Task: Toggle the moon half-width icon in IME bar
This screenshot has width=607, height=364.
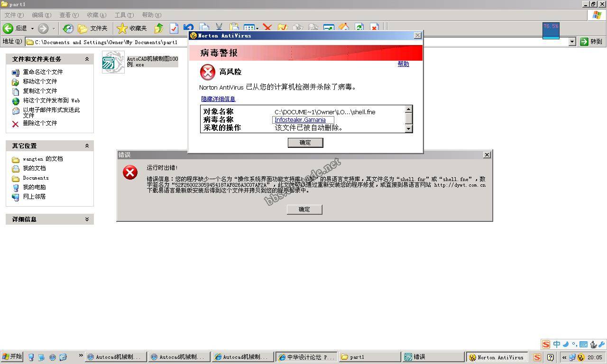Action: pos(566,345)
